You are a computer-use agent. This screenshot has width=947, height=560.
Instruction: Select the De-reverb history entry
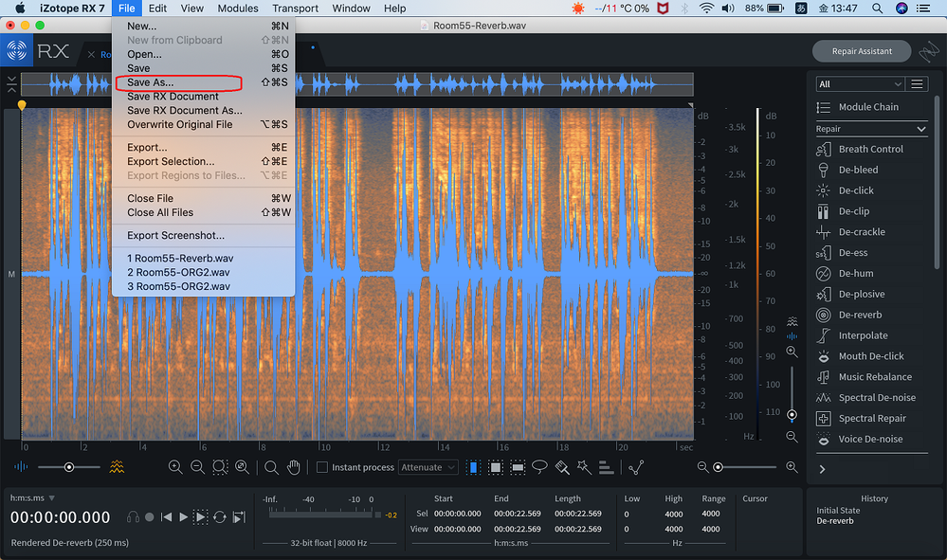click(835, 521)
